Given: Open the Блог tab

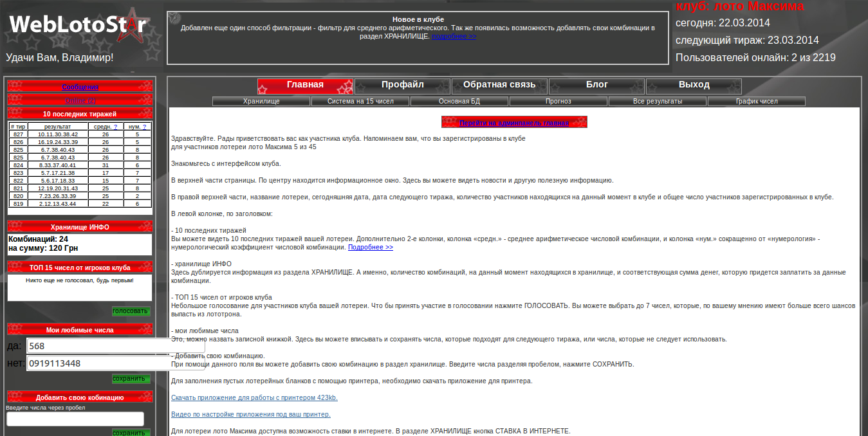Looking at the screenshot, I should pyautogui.click(x=596, y=86).
